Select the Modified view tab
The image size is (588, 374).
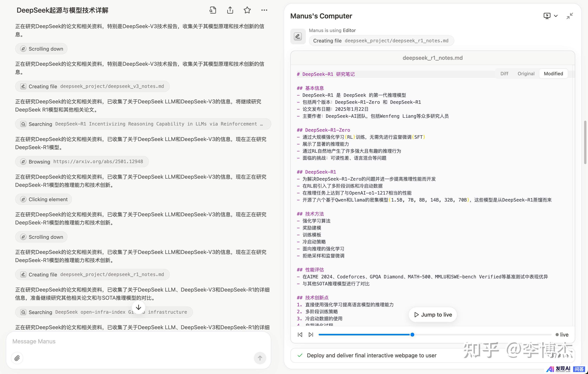(553, 74)
